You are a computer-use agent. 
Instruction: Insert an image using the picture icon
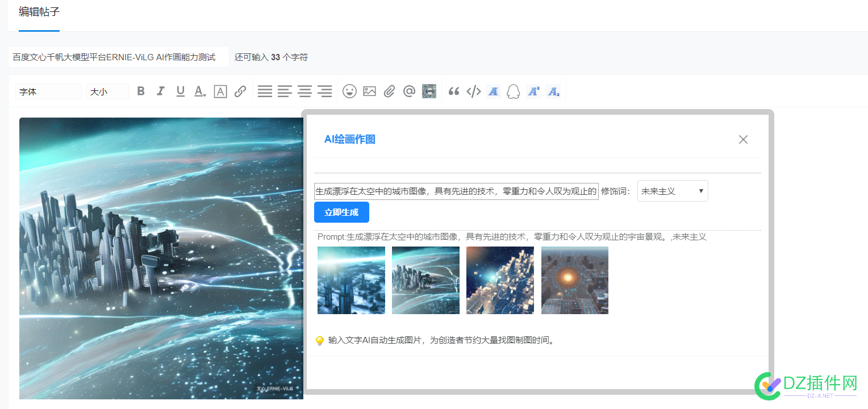click(x=370, y=91)
